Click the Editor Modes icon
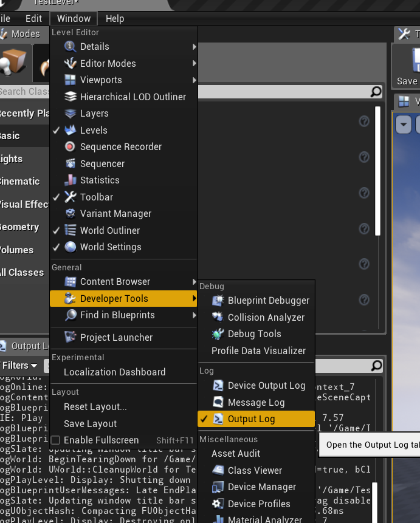This screenshot has width=420, height=523. [70, 63]
